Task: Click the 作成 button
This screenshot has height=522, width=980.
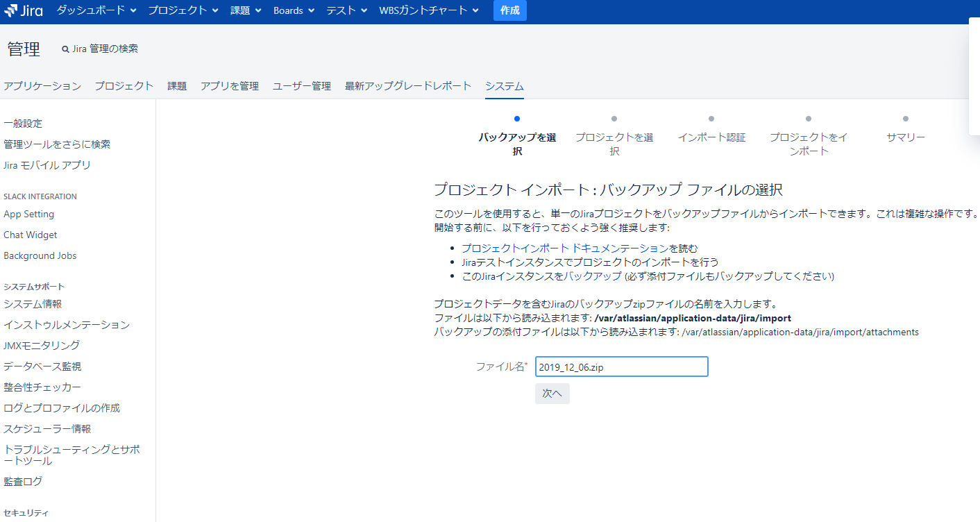Action: pyautogui.click(x=510, y=10)
